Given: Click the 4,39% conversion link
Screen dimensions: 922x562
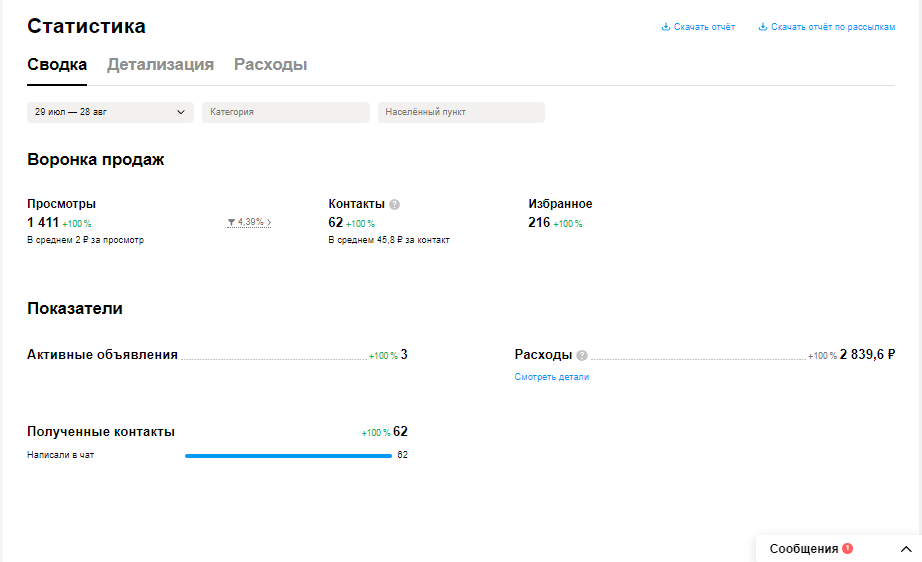Looking at the screenshot, I should 250,222.
